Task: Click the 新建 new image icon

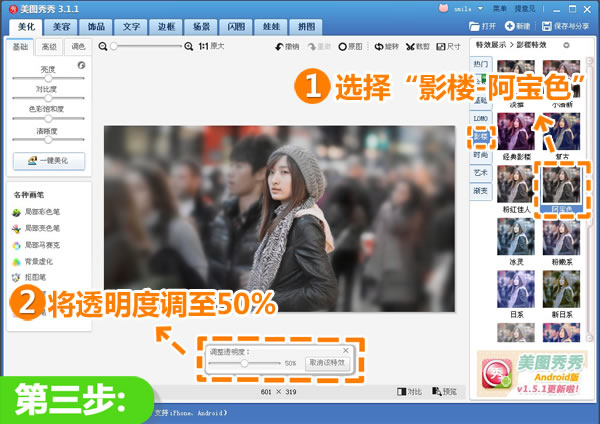Action: tap(509, 26)
